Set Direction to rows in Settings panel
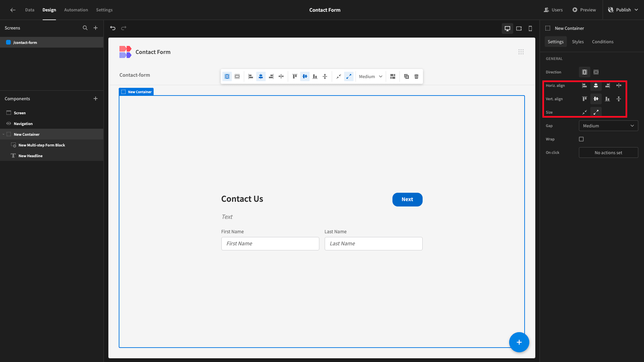The image size is (644, 362). click(596, 72)
